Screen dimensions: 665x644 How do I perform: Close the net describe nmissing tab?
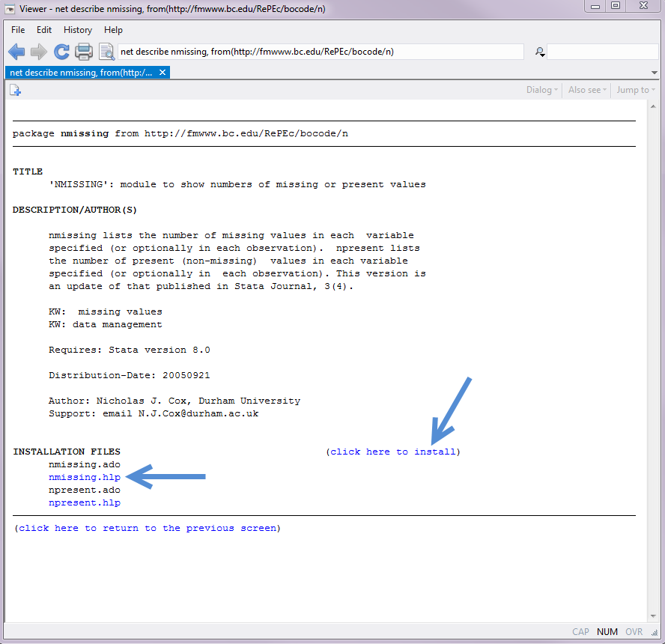pyautogui.click(x=163, y=73)
